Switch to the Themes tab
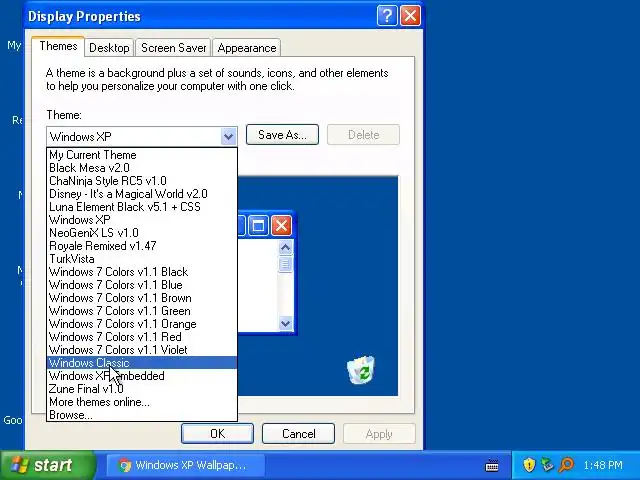The image size is (640, 480). [x=58, y=46]
